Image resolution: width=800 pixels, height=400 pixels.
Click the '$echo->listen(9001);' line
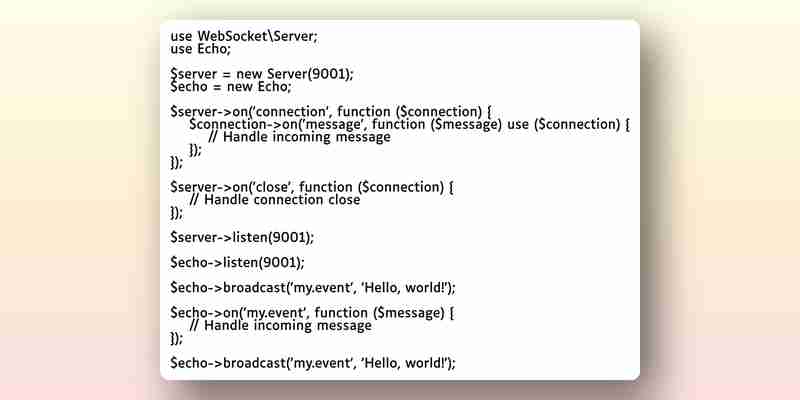[237, 262]
